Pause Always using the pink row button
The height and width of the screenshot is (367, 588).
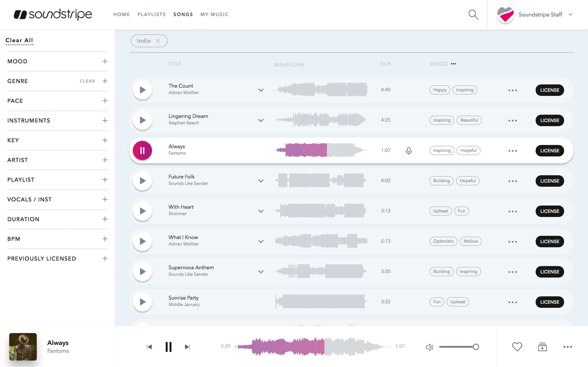[142, 150]
